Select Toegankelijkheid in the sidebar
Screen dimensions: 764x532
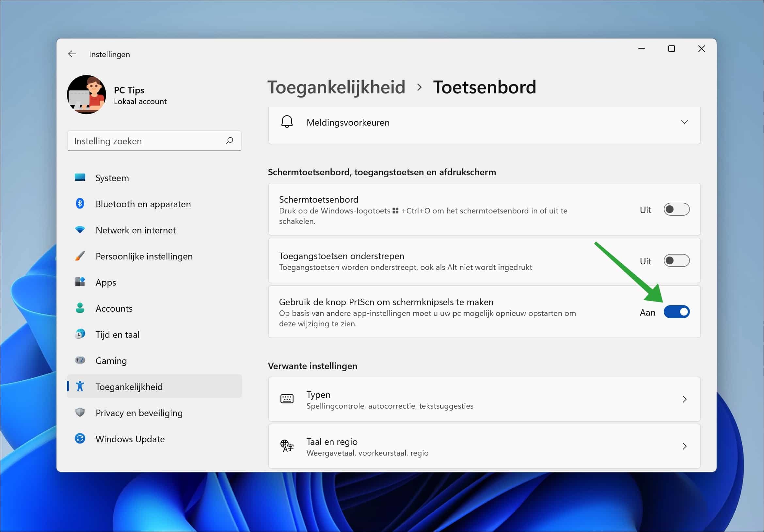129,386
